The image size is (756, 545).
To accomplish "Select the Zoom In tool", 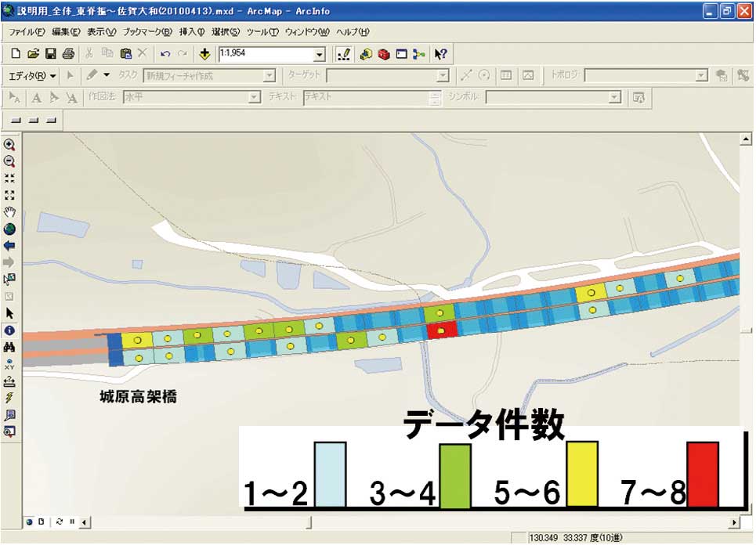I will point(9,145).
